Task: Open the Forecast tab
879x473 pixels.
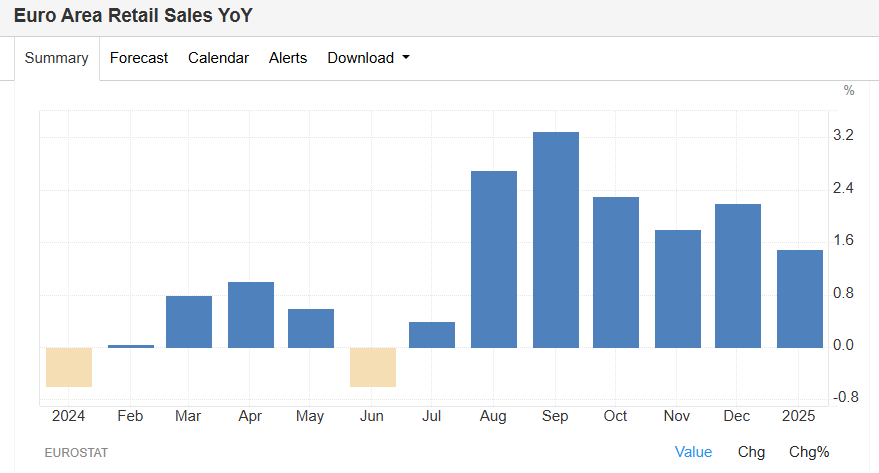Action: coord(139,58)
